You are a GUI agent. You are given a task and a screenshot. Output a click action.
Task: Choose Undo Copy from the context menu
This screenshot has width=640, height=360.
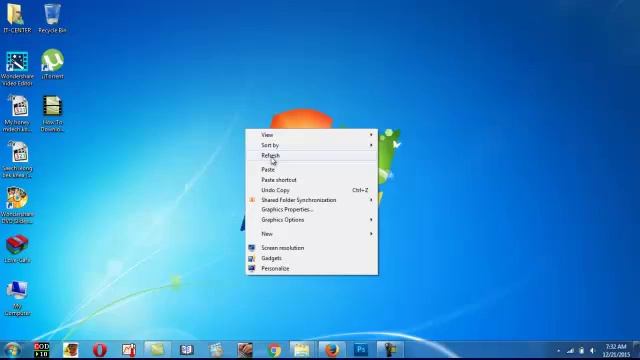click(x=312, y=190)
